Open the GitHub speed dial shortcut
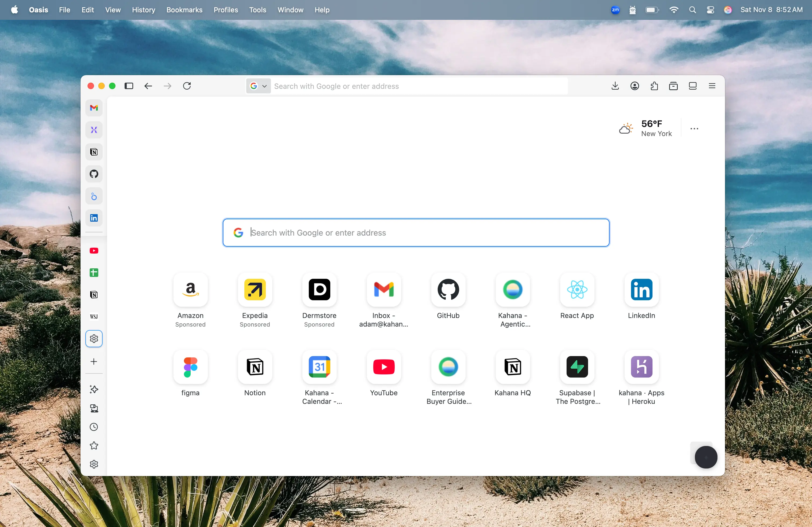This screenshot has height=527, width=812. (448, 290)
